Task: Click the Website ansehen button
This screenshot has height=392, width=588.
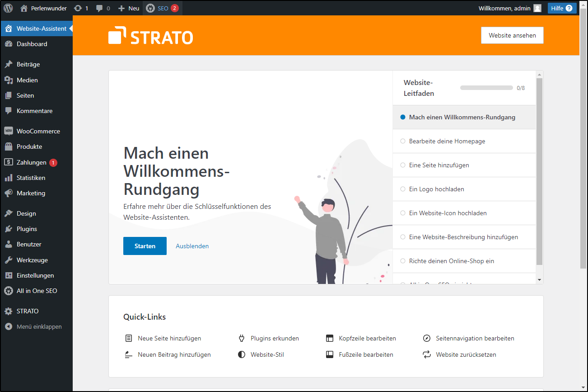Action: [512, 35]
